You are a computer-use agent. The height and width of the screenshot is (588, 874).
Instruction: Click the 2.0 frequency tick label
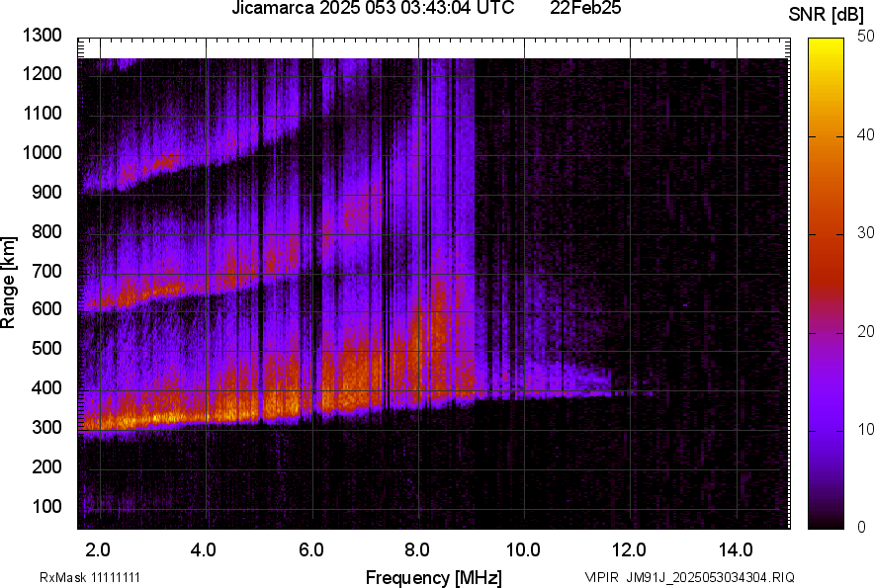98,549
